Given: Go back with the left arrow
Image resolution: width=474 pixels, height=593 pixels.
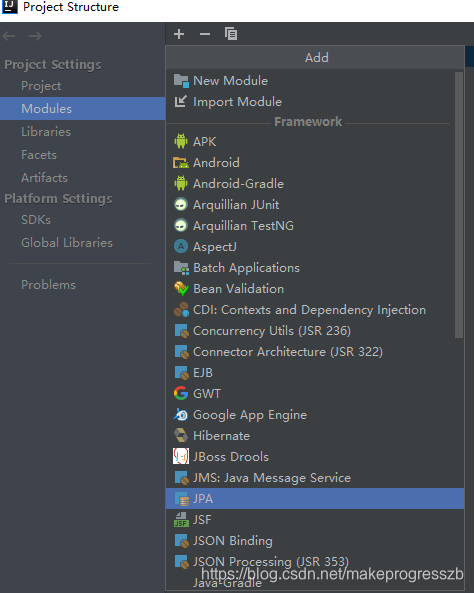Looking at the screenshot, I should coord(9,36).
